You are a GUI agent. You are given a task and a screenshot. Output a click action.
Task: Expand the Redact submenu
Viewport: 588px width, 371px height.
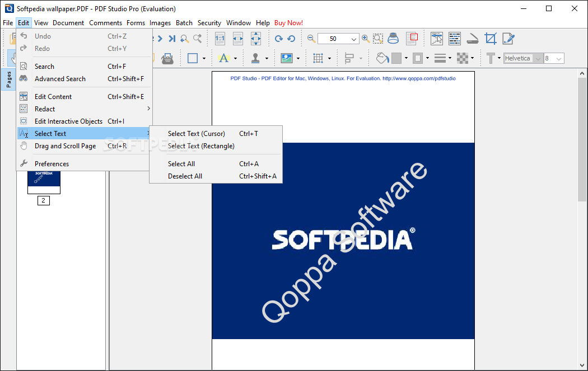point(84,109)
